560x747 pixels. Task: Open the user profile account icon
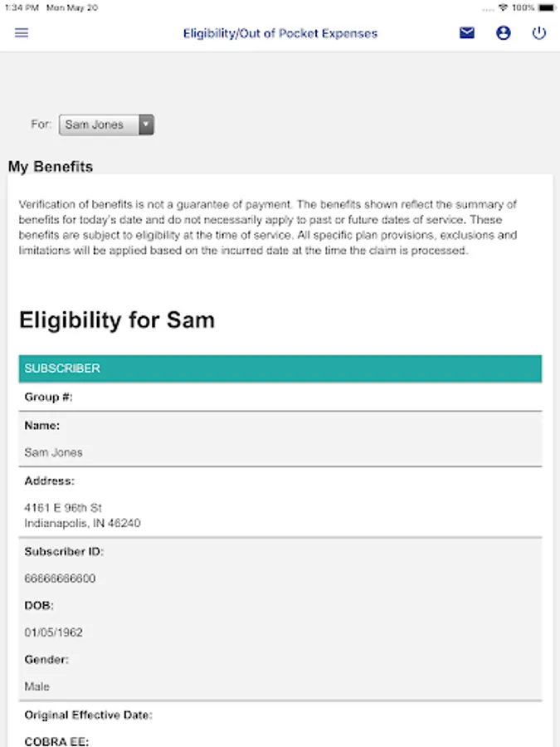pos(504,33)
